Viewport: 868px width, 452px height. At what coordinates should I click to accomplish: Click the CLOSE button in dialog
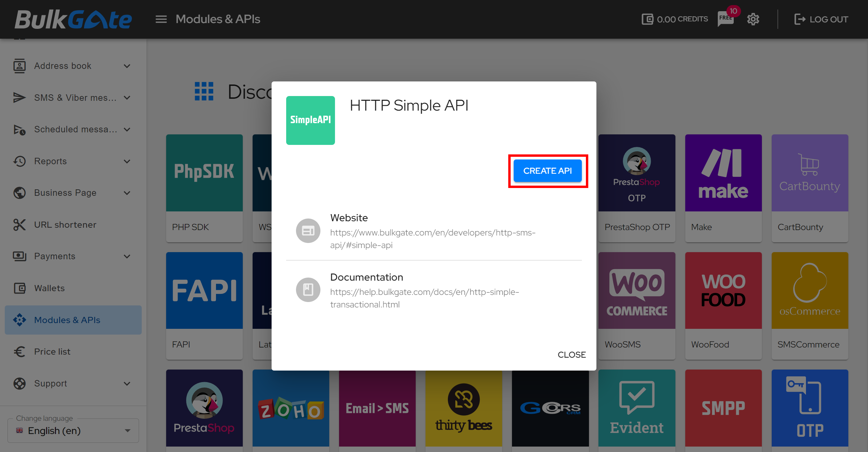[572, 354]
